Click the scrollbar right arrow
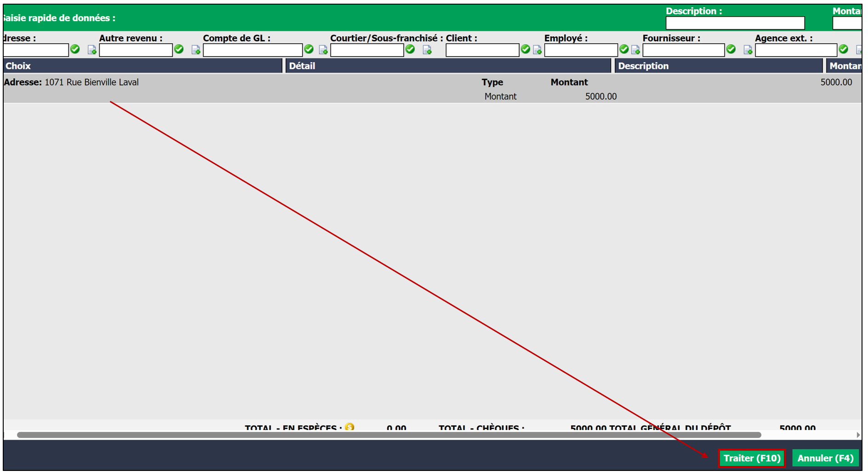This screenshot has height=476, width=868. tap(858, 435)
